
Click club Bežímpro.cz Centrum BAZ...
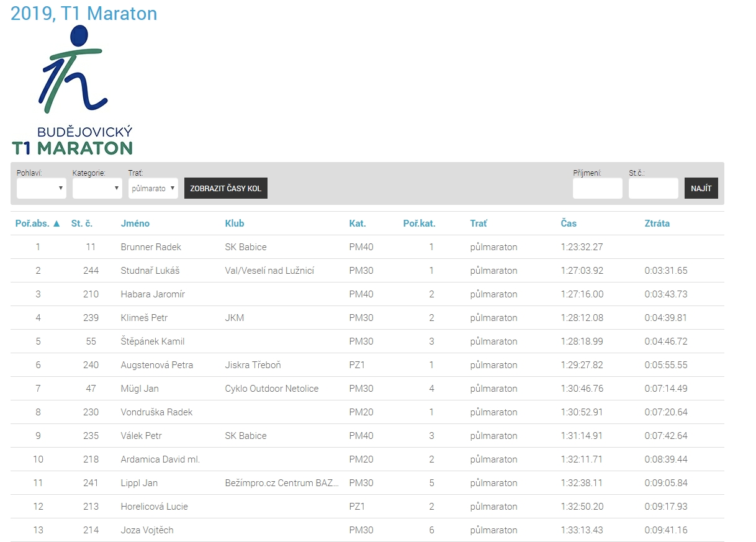coord(282,483)
